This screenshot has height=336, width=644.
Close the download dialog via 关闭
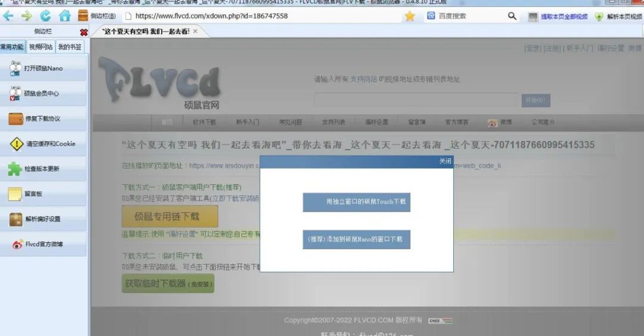(x=445, y=161)
